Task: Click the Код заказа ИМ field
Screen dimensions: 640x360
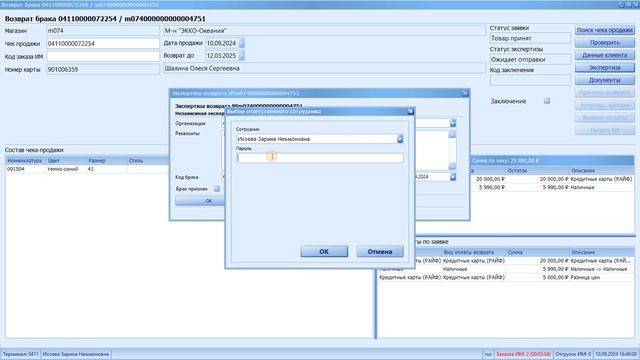Action: 103,56
